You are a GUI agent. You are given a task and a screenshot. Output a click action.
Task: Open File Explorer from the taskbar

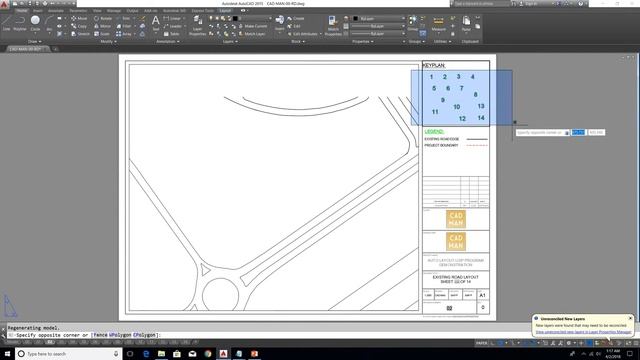(161, 353)
